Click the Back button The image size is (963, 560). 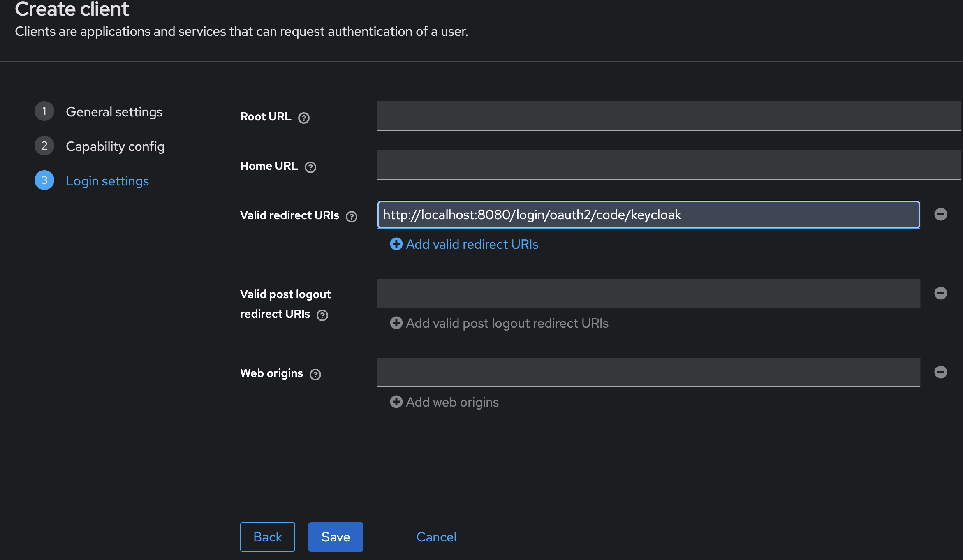click(x=267, y=537)
